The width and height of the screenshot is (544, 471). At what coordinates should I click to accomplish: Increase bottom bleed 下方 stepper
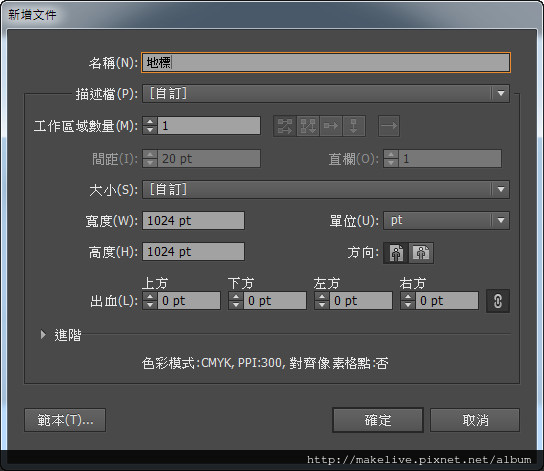[x=236, y=297]
